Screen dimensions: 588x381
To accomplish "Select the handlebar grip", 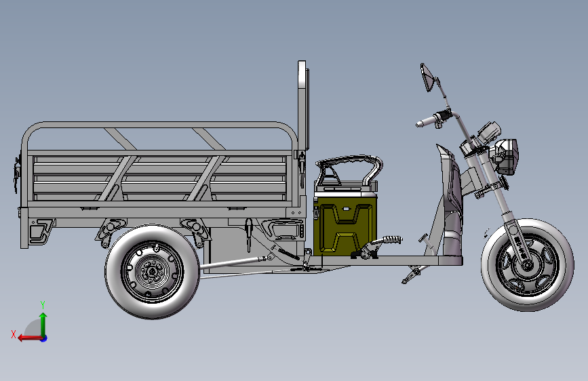I will 425,122.
